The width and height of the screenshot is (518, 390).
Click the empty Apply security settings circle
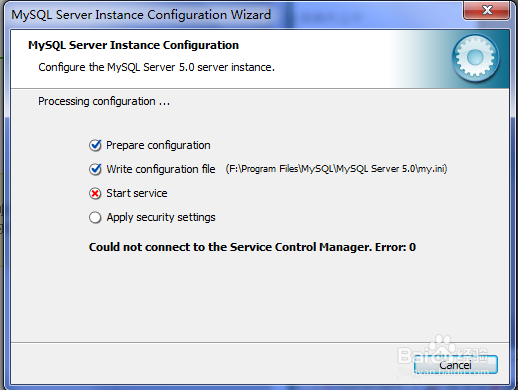95,217
